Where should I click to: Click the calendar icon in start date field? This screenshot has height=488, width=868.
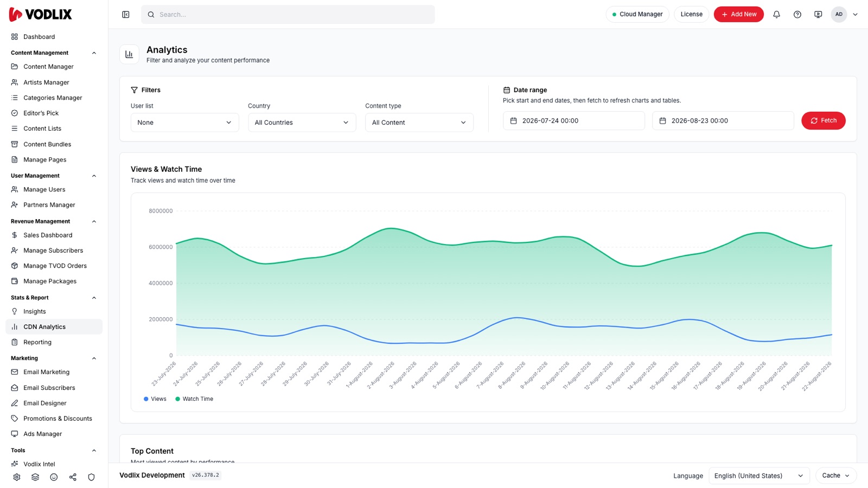point(514,121)
